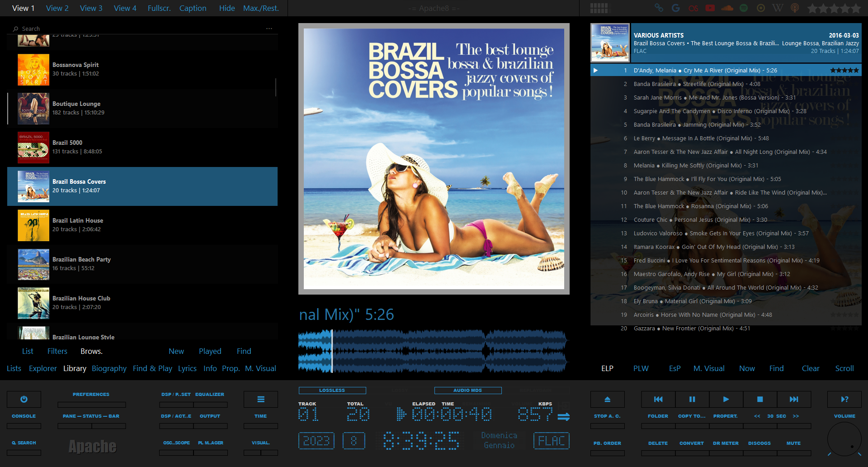Click the Clear playlist button
868x467 pixels.
click(x=811, y=368)
